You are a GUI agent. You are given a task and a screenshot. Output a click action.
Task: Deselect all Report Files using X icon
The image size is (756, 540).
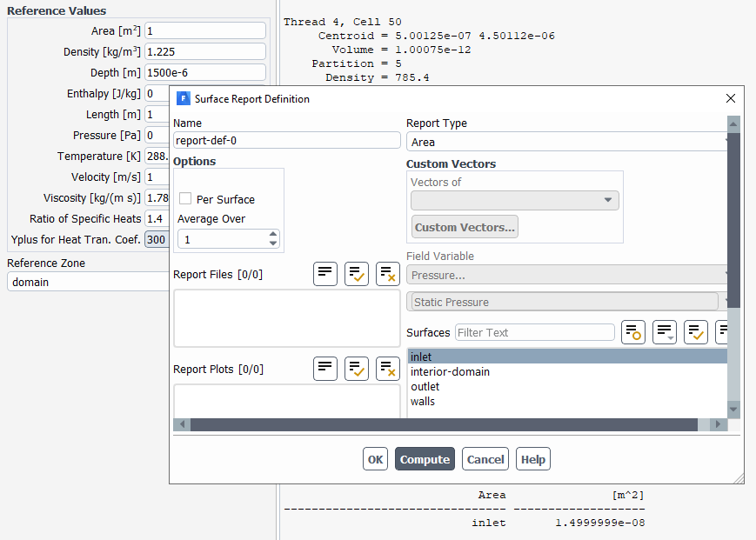[388, 274]
